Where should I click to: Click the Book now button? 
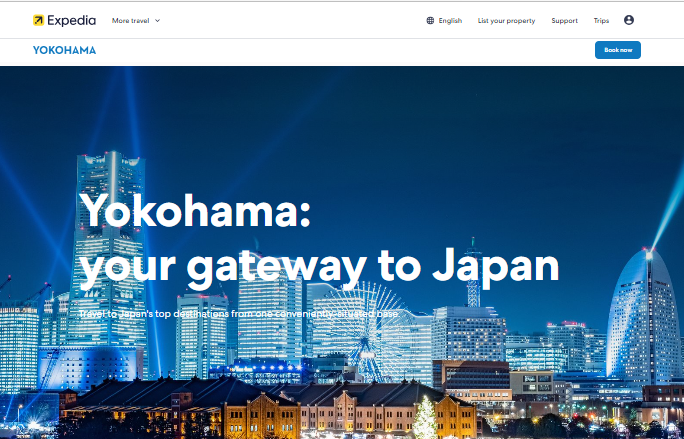[618, 50]
